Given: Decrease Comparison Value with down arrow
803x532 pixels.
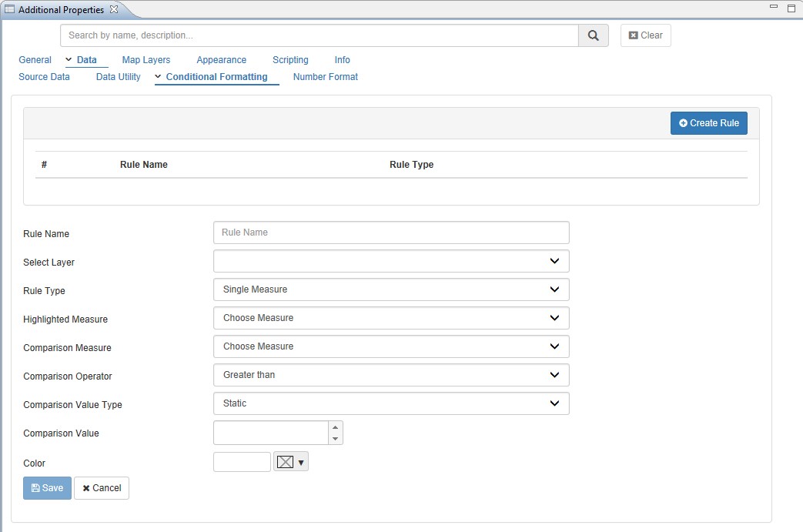Looking at the screenshot, I should 335,439.
